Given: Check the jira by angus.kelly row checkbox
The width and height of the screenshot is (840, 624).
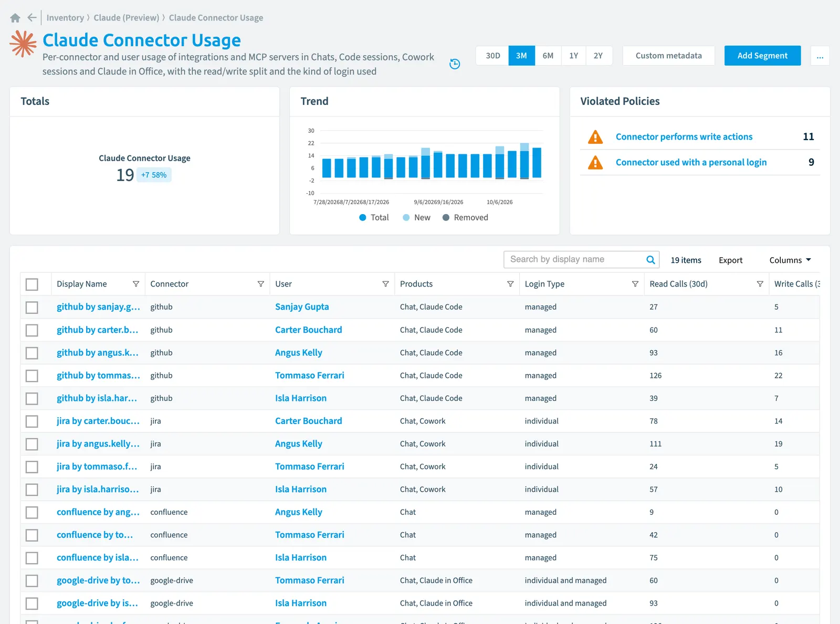Looking at the screenshot, I should 32,444.
